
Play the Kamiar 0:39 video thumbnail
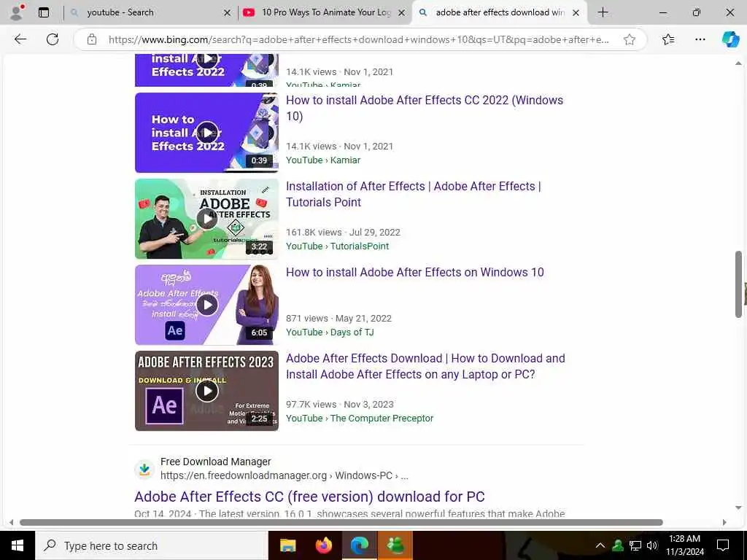[206, 133]
